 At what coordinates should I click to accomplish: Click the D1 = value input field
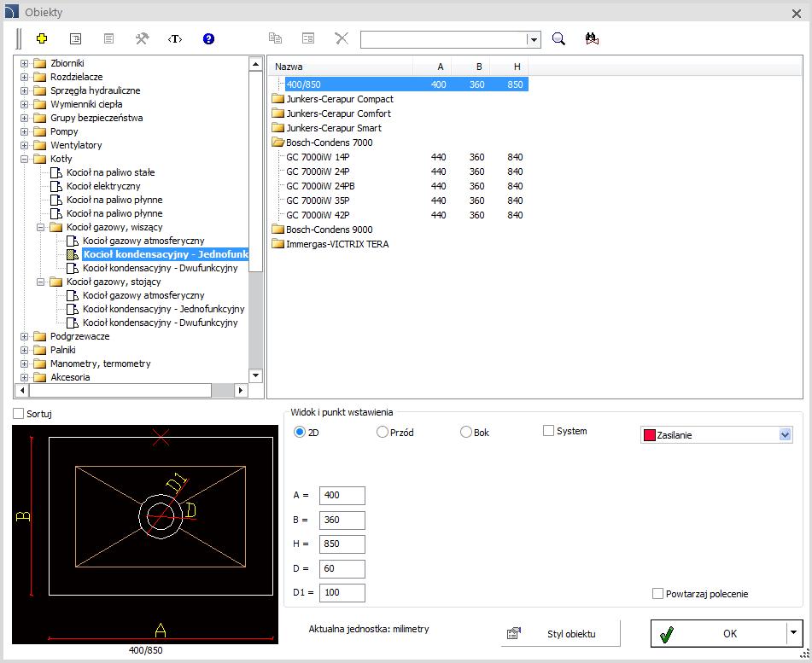pos(342,593)
